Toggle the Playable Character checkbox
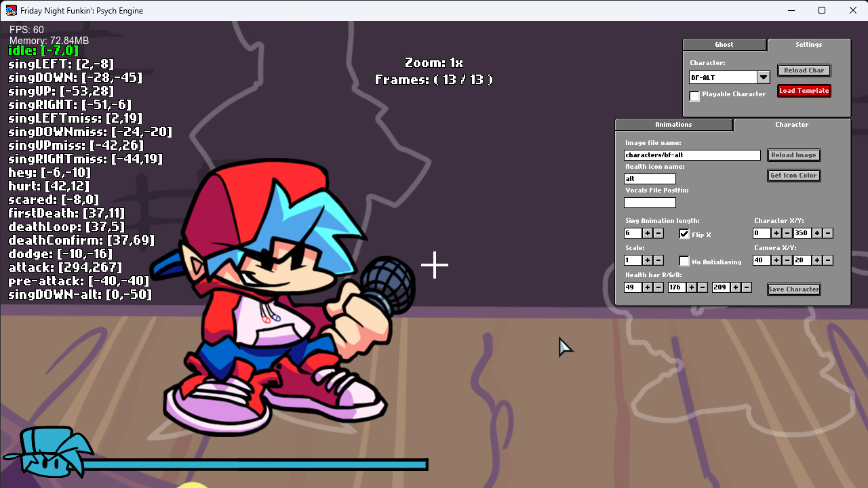This screenshot has width=868, height=488. click(694, 96)
